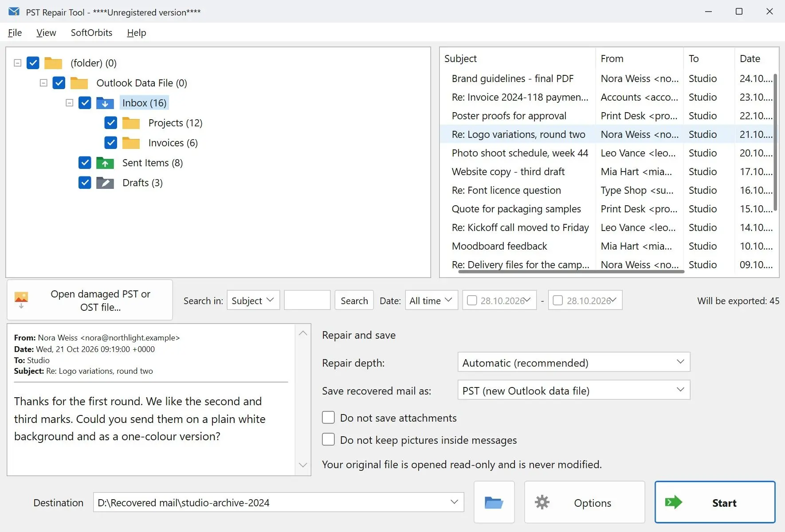Collapse the Inbox tree node
This screenshot has width=785, height=532.
69,103
